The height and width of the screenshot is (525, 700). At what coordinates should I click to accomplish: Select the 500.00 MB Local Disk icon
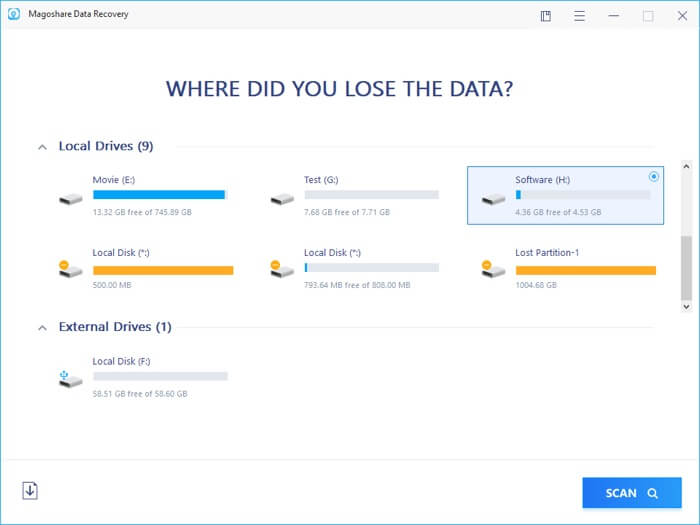tap(71, 269)
